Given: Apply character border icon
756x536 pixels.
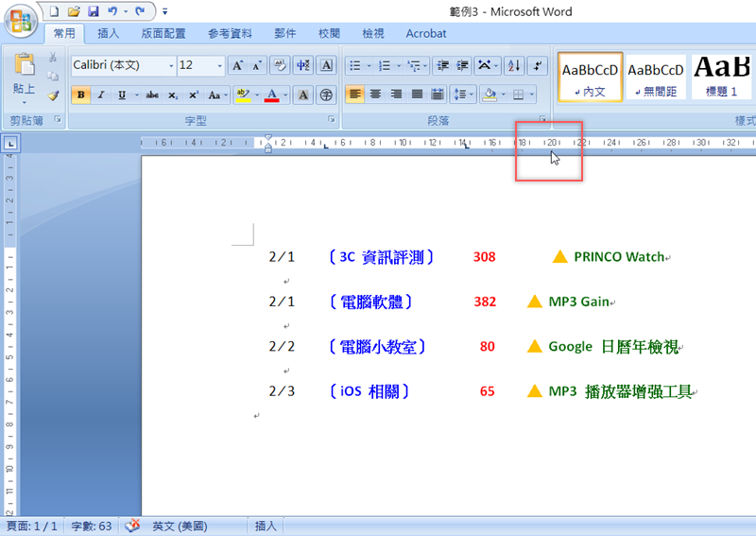Looking at the screenshot, I should point(326,65).
